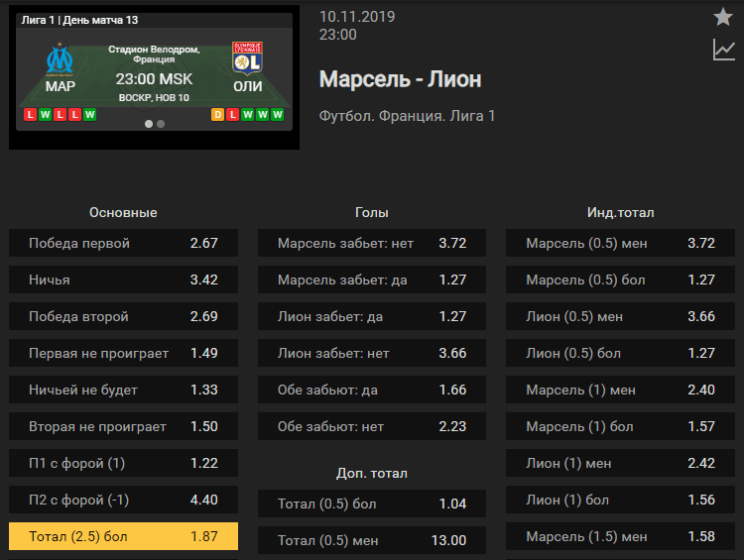Open Футбол. Франция. Лига 1 breadcrumb
The width and height of the screenshot is (744, 560).
point(407,116)
